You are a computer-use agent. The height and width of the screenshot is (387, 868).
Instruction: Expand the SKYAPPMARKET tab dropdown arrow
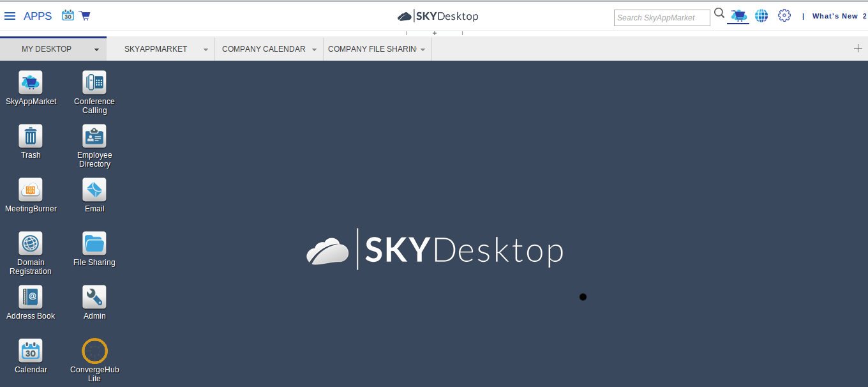pyautogui.click(x=206, y=49)
